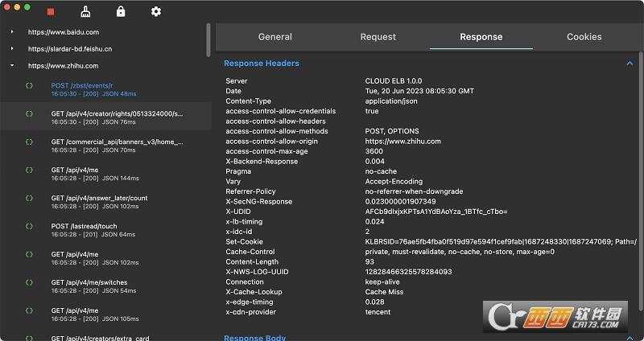The image size is (644, 341).
Task: Stop recording with the red square button
Action: click(x=51, y=12)
